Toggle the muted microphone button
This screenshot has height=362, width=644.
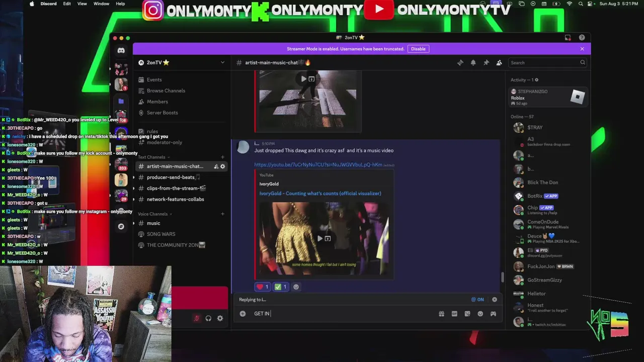196,318
